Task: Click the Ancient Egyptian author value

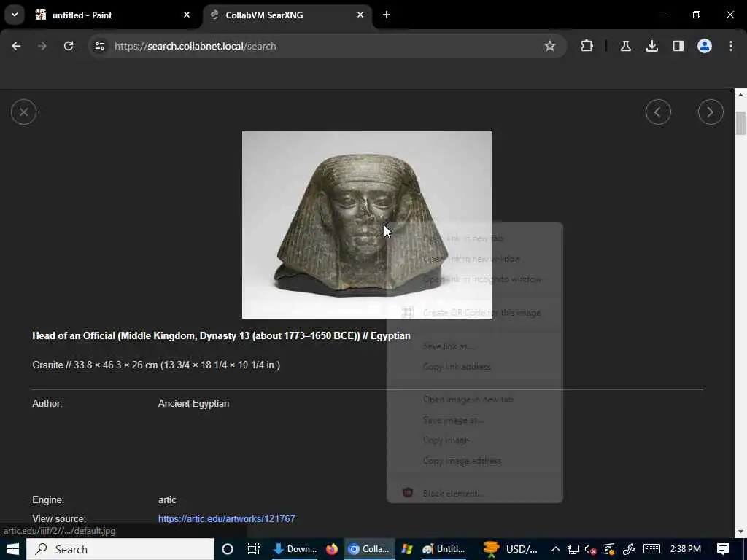Action: (193, 404)
